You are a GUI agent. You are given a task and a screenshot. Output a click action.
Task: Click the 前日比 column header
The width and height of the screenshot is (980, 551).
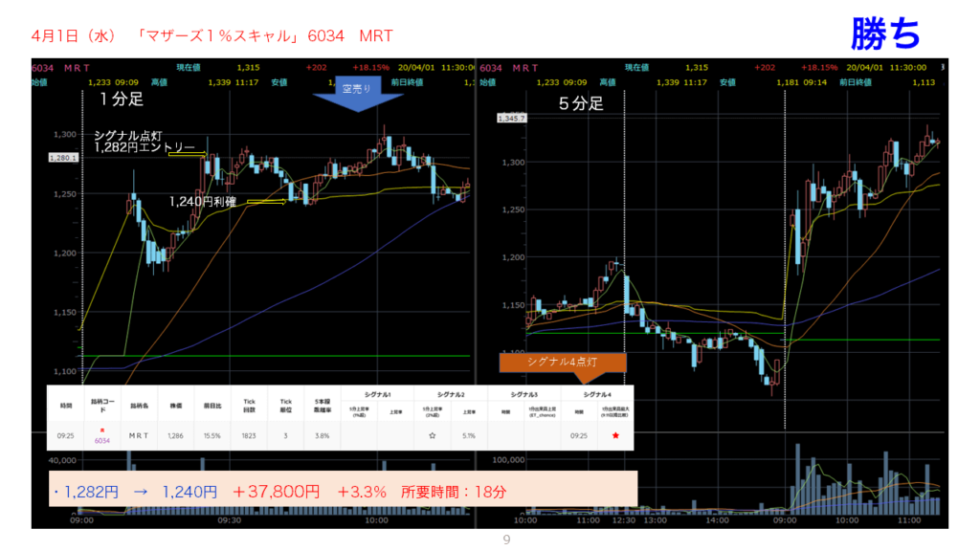click(x=212, y=406)
